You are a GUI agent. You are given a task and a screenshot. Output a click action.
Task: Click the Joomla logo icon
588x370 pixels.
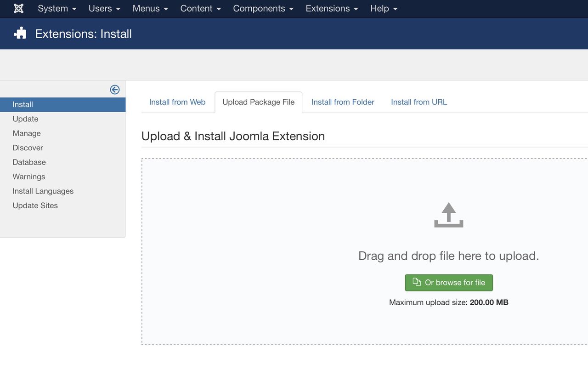tap(18, 9)
